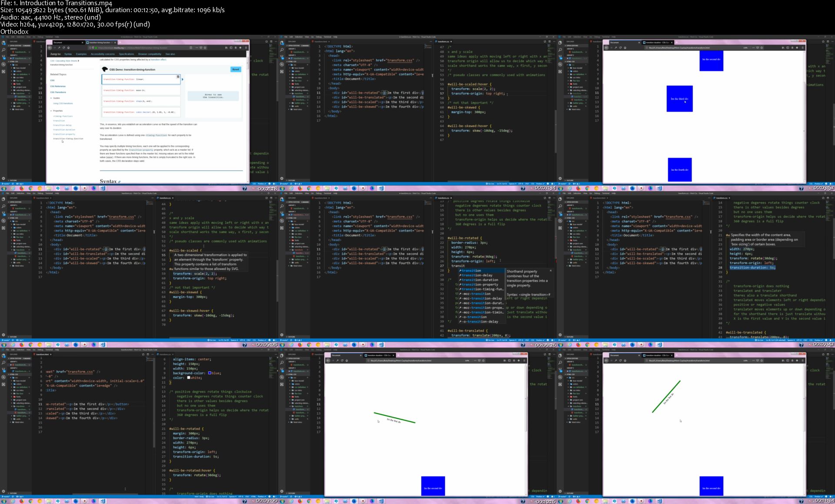Open Source Control icon in 00:02:34 frame
Viewport: 835px width, 504px height.
tap(282, 57)
